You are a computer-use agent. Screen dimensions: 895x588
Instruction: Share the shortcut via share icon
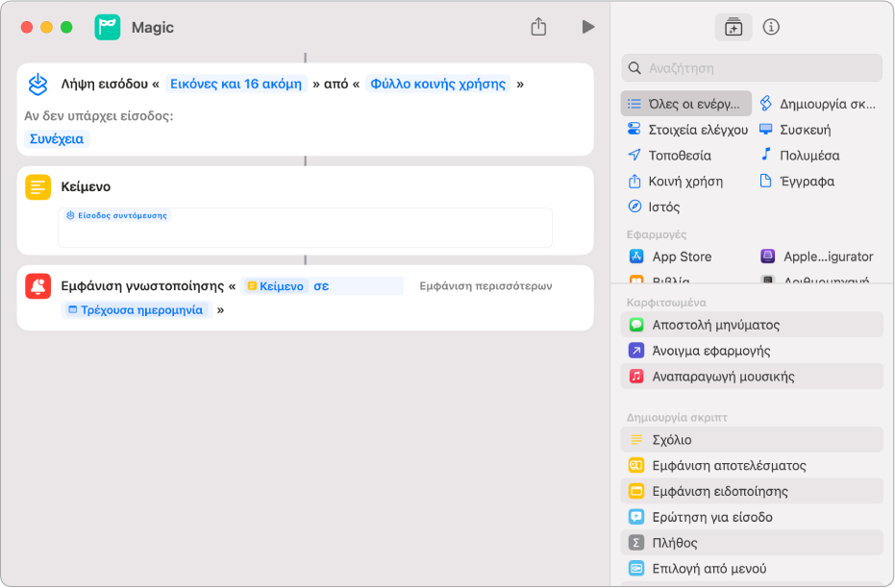[538, 26]
